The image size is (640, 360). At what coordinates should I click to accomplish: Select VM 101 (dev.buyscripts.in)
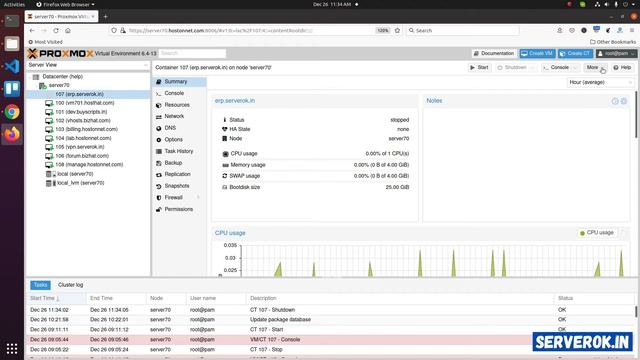coord(88,112)
